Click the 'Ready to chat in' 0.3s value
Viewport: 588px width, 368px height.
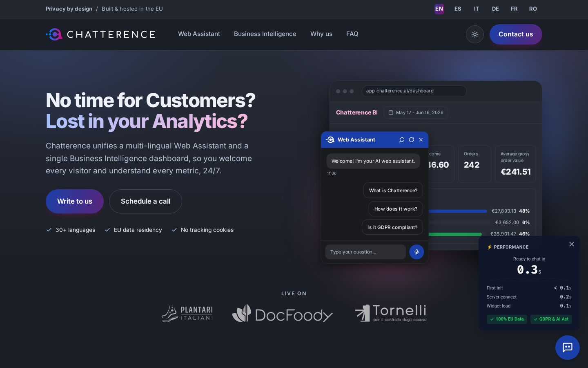[529, 269]
